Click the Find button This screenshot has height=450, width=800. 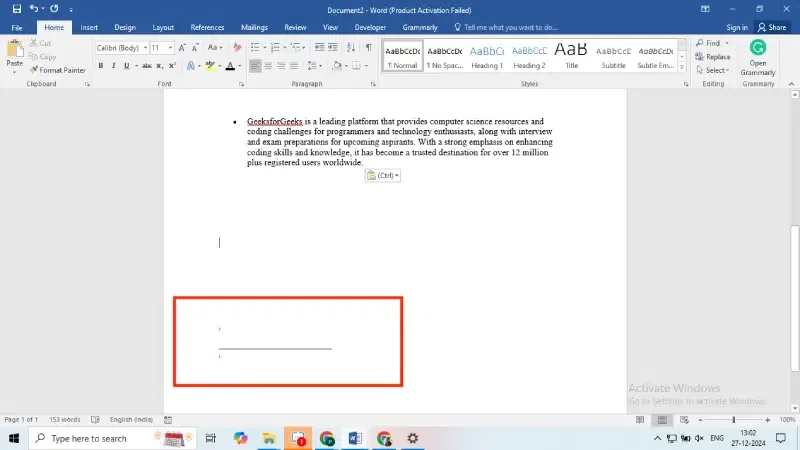pyautogui.click(x=709, y=43)
